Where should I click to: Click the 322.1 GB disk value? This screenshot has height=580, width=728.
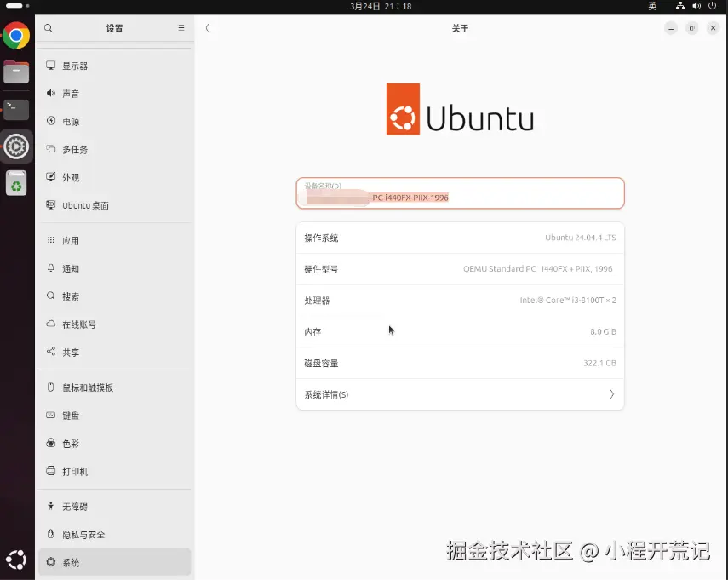tap(600, 363)
